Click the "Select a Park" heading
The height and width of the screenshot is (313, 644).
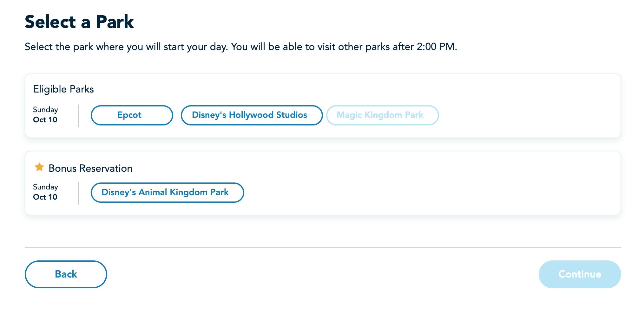(79, 22)
